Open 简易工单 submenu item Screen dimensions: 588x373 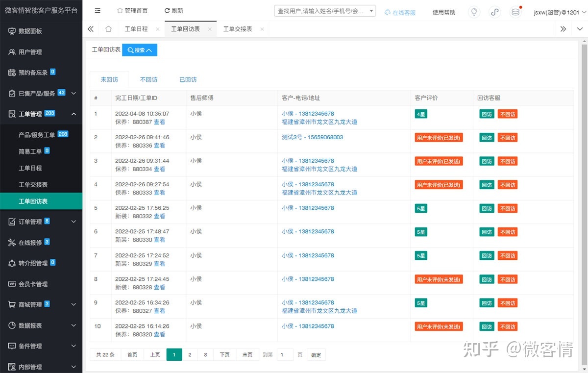coord(41,151)
